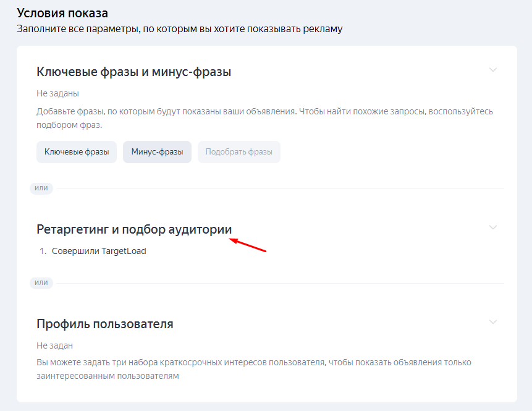Click the 'Заполните все параметры' subtitle
The image size is (532, 411).
coord(179,29)
